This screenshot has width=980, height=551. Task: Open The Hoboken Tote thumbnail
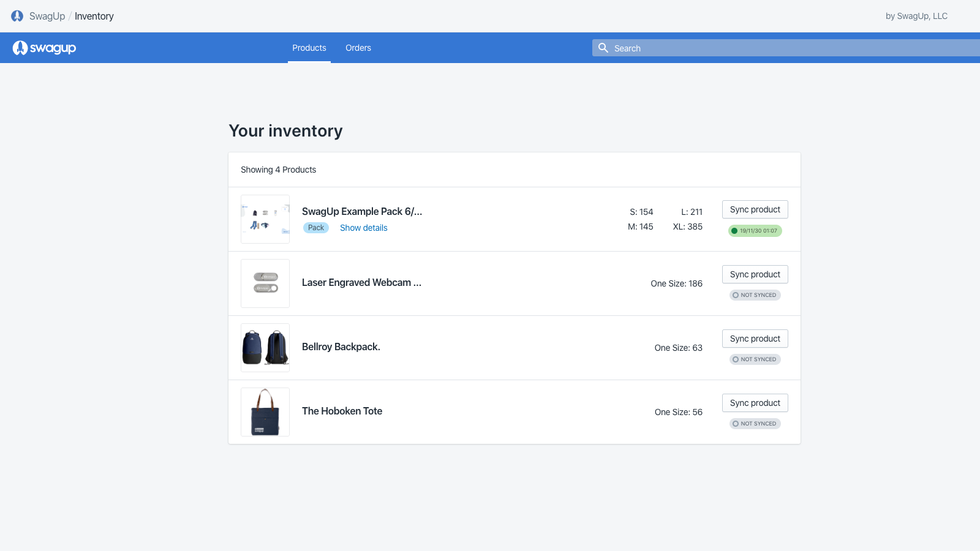[265, 412]
